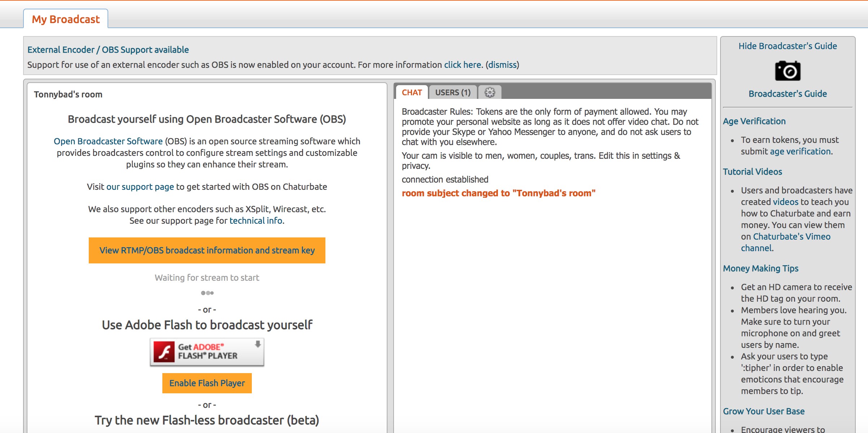This screenshot has height=433, width=868.
Task: Click the CHAT tab icon area
Action: tap(412, 92)
